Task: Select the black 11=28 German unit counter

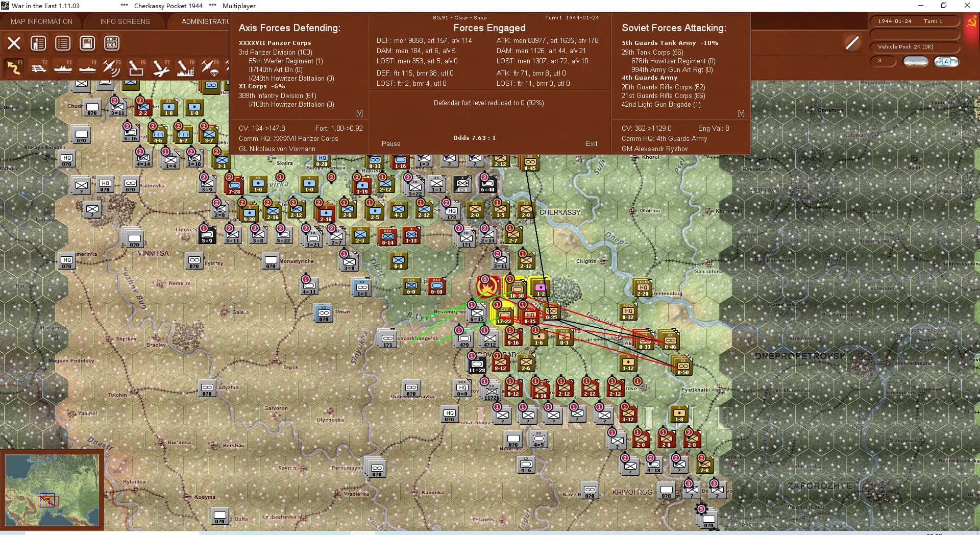Action: 477,363
